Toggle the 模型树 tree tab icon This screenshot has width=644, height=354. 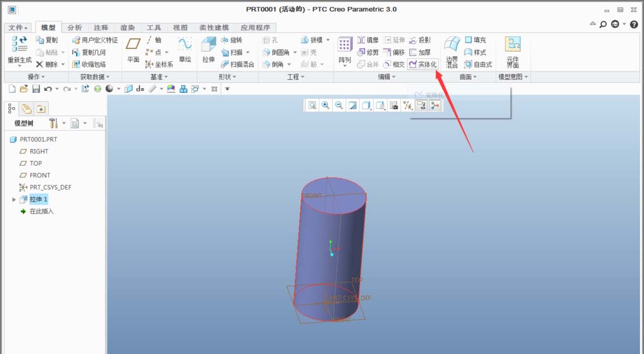12,108
